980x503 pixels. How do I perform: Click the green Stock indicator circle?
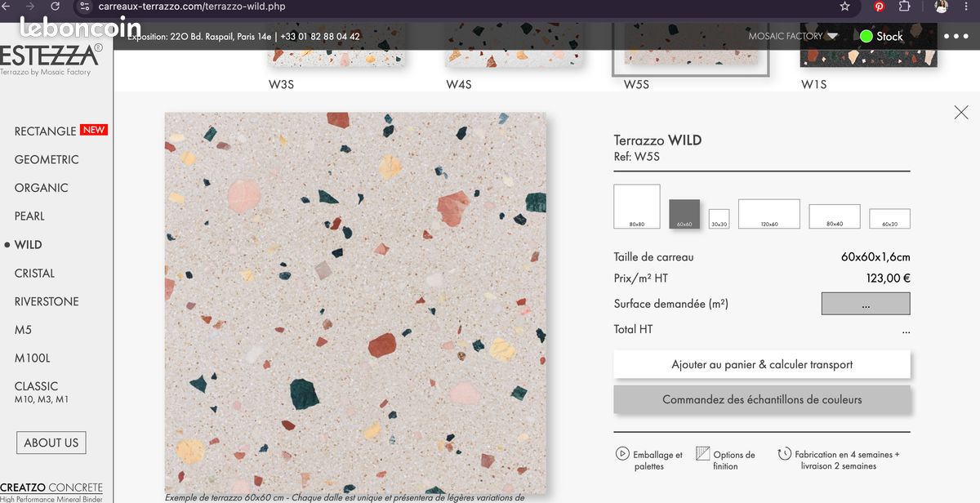pyautogui.click(x=866, y=36)
